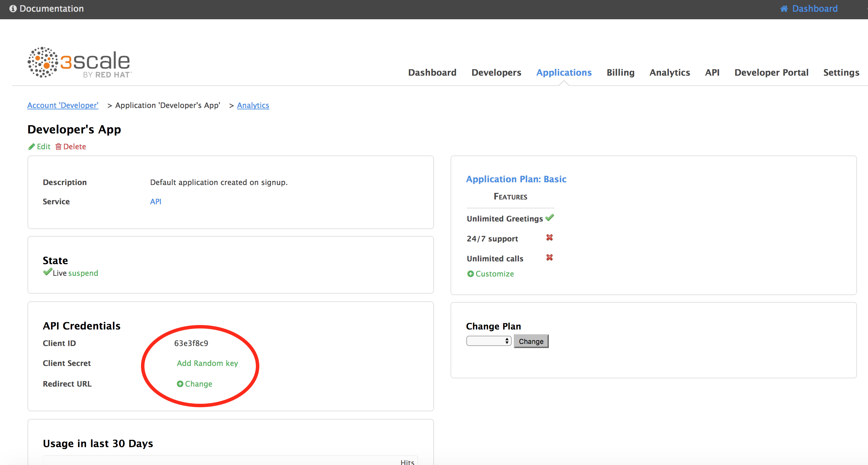Open the Change Plan dropdown

(x=488, y=341)
